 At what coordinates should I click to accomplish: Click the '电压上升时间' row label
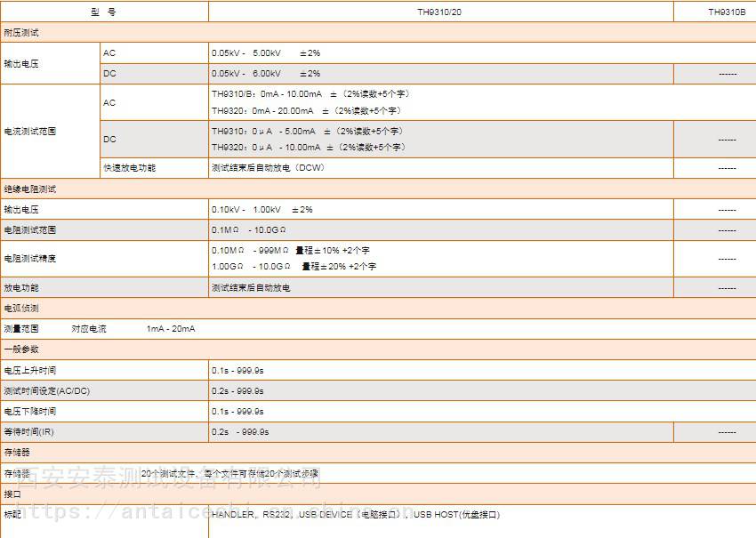click(x=30, y=370)
